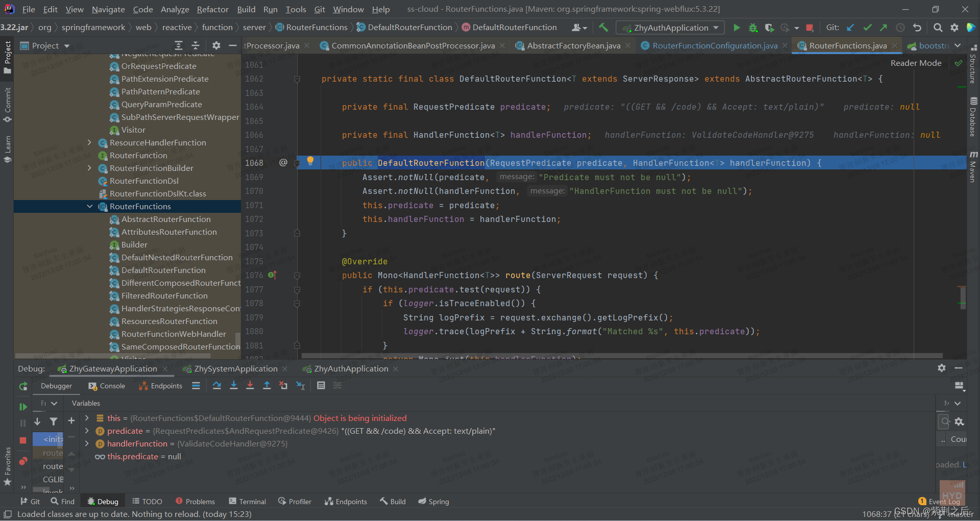Select DefaultRouterFunction in project tree

(163, 270)
